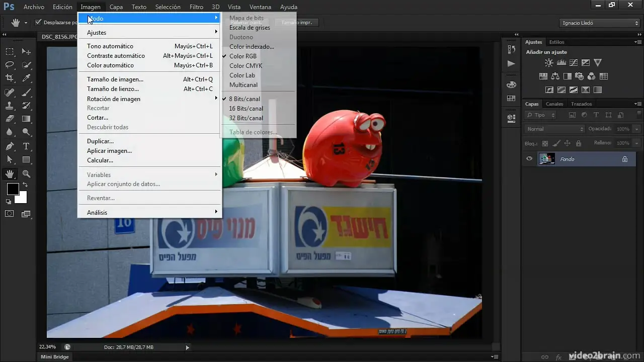Open the Ignacio Lledó workspace dropdown
Screen dimensions: 644x362
[x=599, y=23]
